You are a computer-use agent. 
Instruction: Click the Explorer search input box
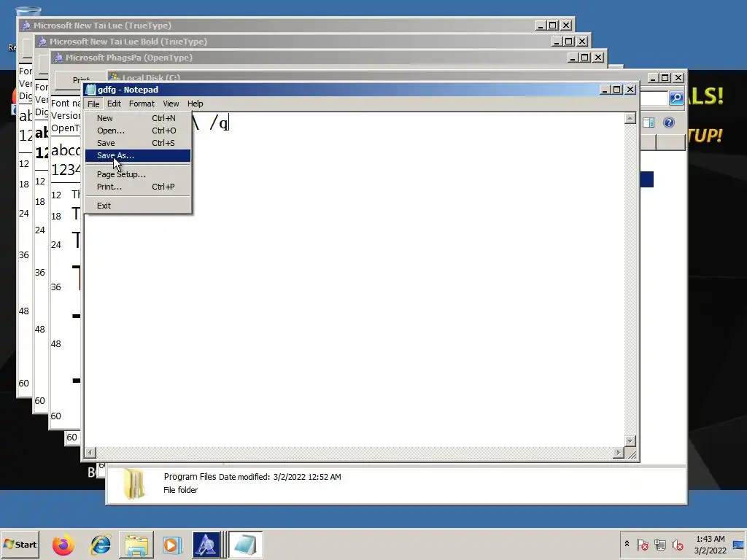[x=654, y=98]
